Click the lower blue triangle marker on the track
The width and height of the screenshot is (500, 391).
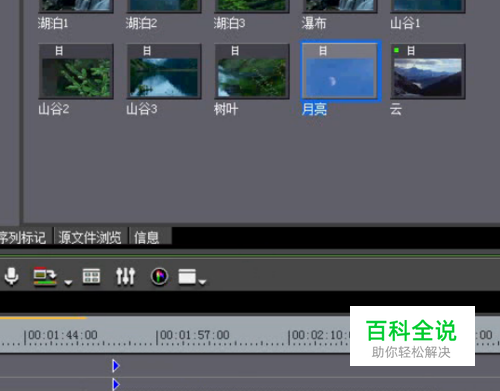116,384
